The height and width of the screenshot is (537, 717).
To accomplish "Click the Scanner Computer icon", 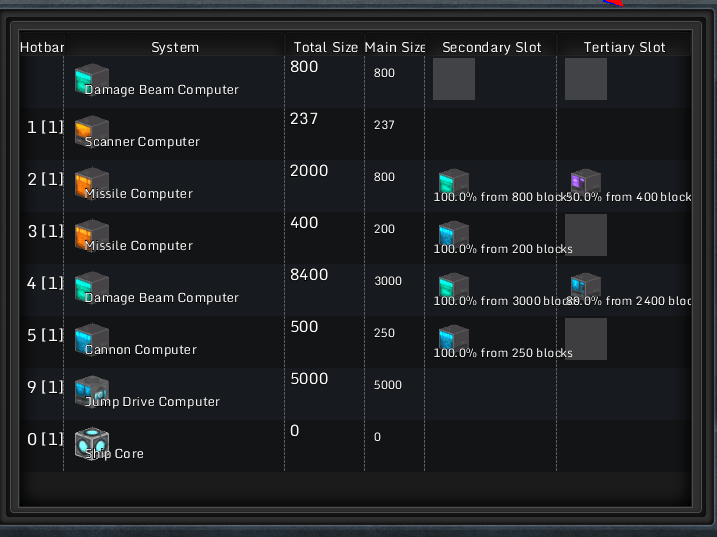I will tap(91, 131).
